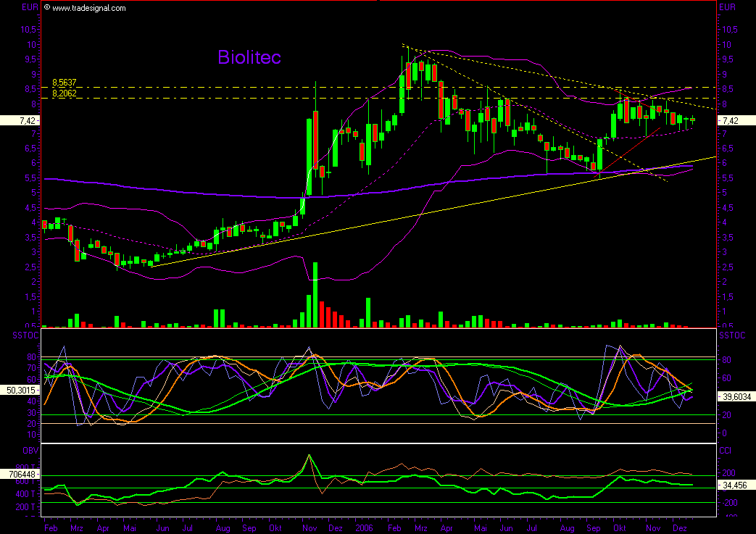
Task: Click the 7,42 price tag on left axis
Action: point(20,120)
